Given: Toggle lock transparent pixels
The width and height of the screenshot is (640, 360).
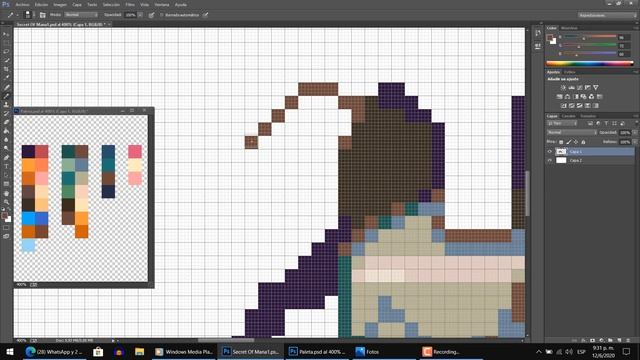Looking at the screenshot, I should 561,142.
